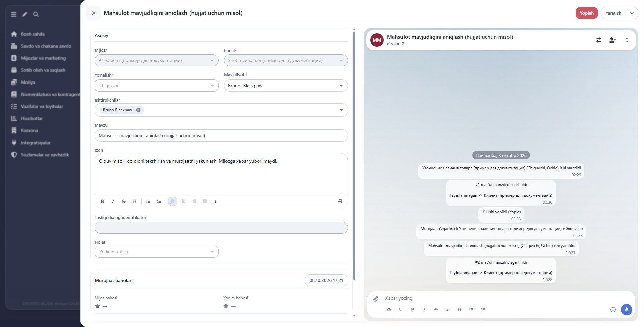Expand the arrow next to Yaratish button
This screenshot has height=327, width=644.
[x=632, y=13]
